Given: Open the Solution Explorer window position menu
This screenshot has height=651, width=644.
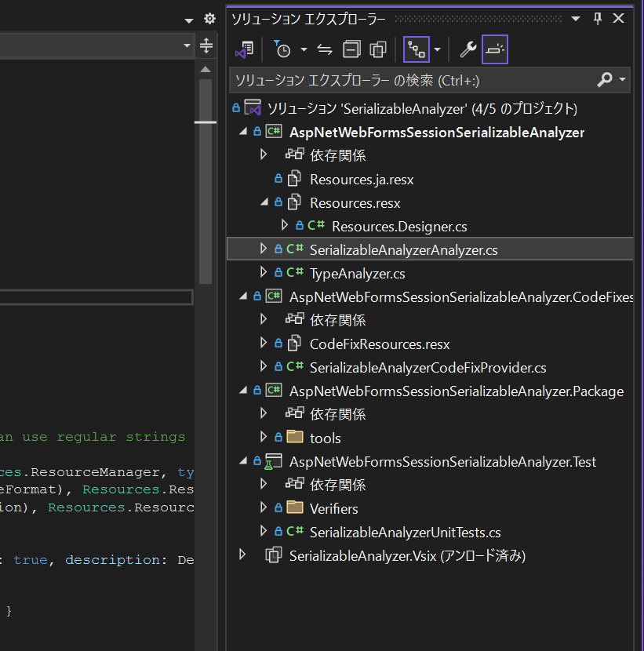Looking at the screenshot, I should 576,19.
